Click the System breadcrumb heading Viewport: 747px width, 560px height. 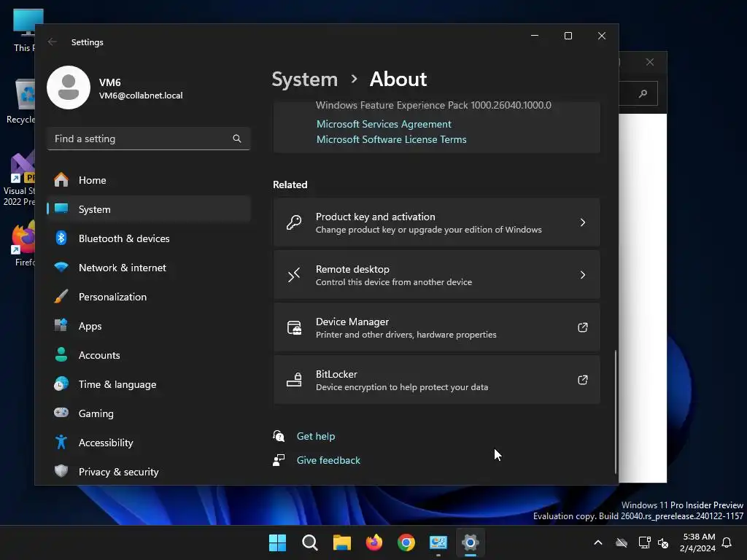pos(305,79)
